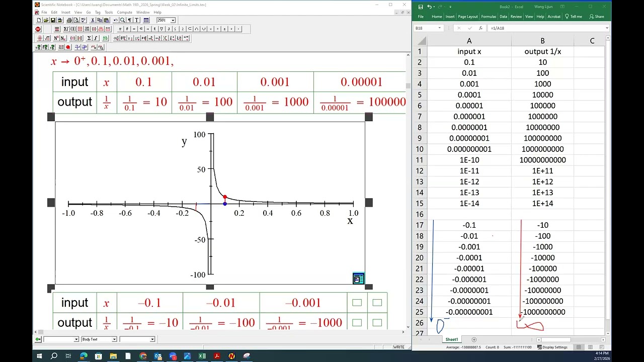Click Evaluate icon in compute toolbar
The height and width of the screenshot is (362, 644).
click(x=38, y=47)
